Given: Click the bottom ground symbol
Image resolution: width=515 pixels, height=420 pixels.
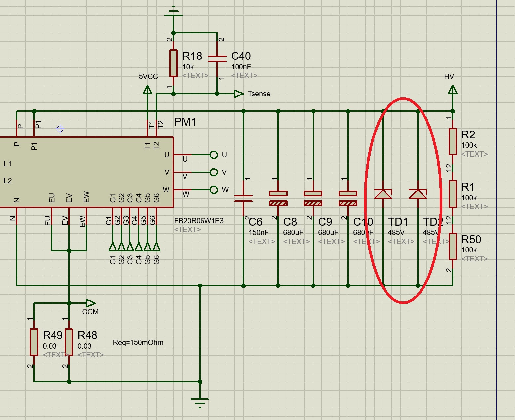Looking at the screenshot, I should pos(200,403).
